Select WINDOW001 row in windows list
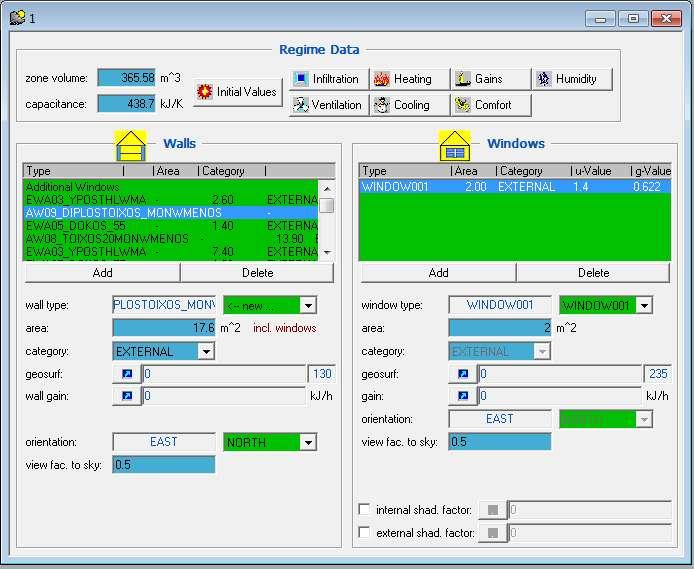 pyautogui.click(x=515, y=187)
